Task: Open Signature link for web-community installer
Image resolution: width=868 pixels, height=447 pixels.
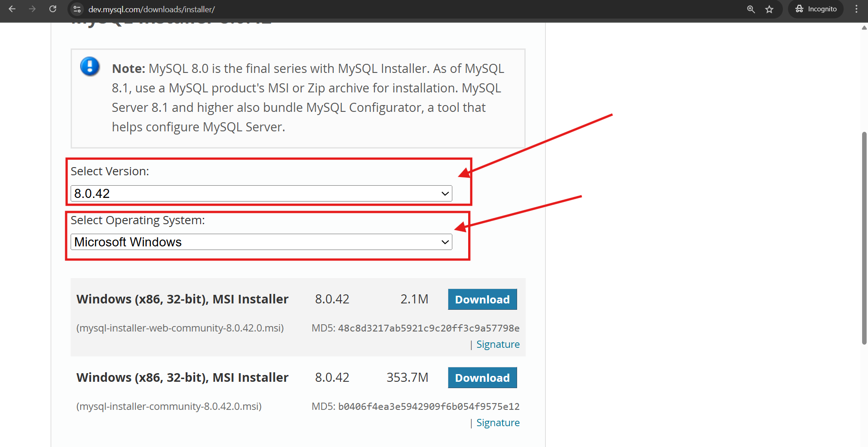Action: (x=498, y=344)
